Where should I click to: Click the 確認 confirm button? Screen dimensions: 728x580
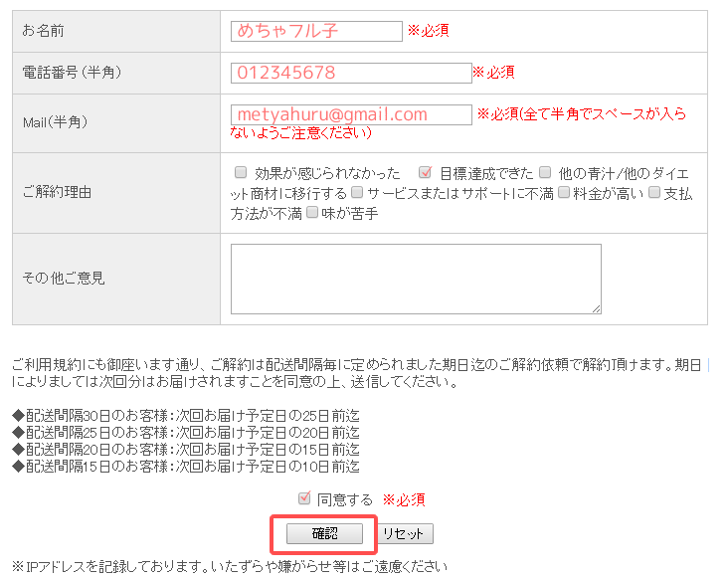pyautogui.click(x=324, y=533)
